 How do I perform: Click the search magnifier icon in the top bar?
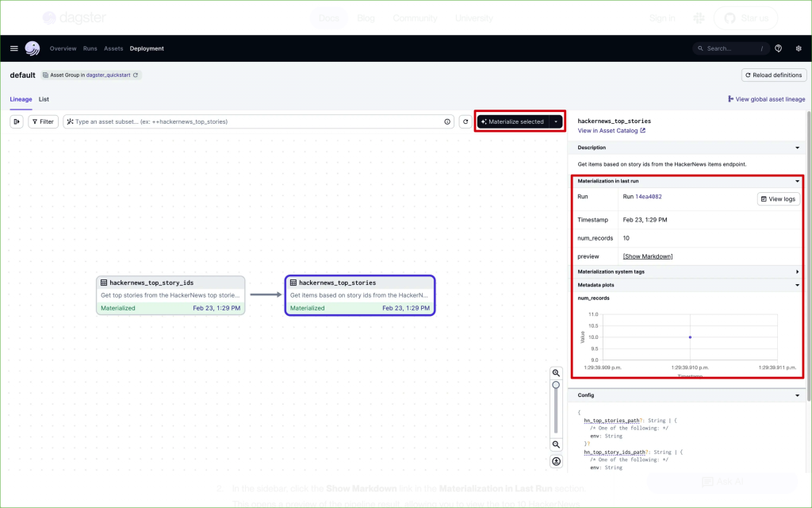tap(700, 48)
